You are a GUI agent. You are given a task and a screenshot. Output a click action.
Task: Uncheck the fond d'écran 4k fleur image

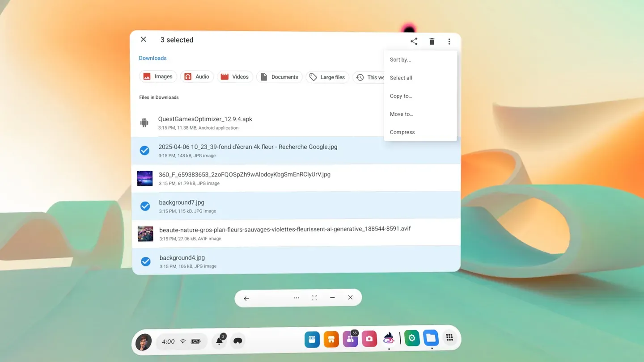pyautogui.click(x=144, y=151)
